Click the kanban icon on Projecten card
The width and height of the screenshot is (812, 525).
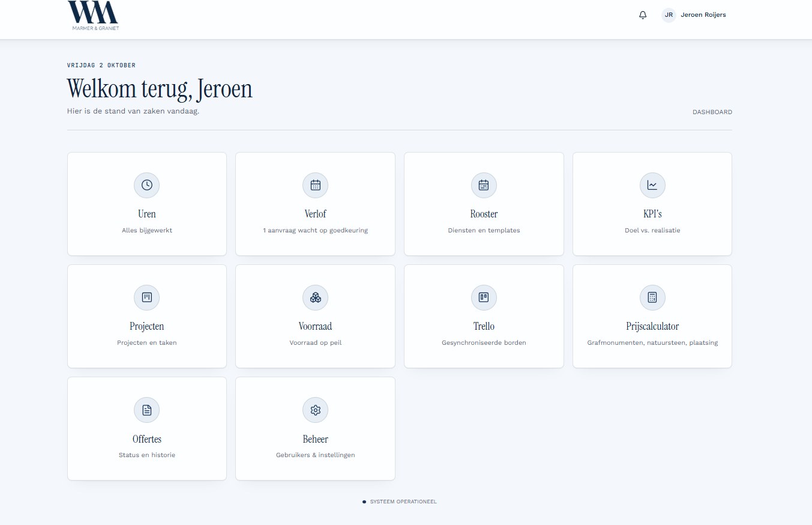(147, 297)
